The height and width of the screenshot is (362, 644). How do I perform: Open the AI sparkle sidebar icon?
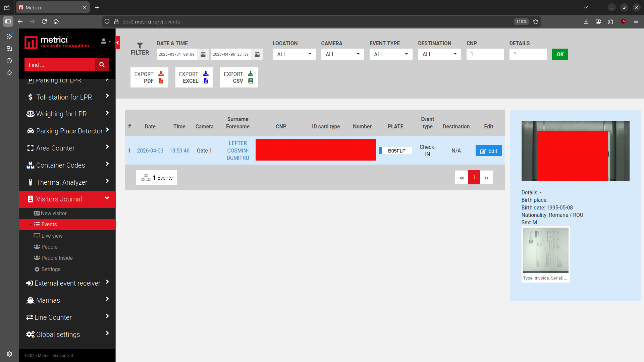coord(9,36)
